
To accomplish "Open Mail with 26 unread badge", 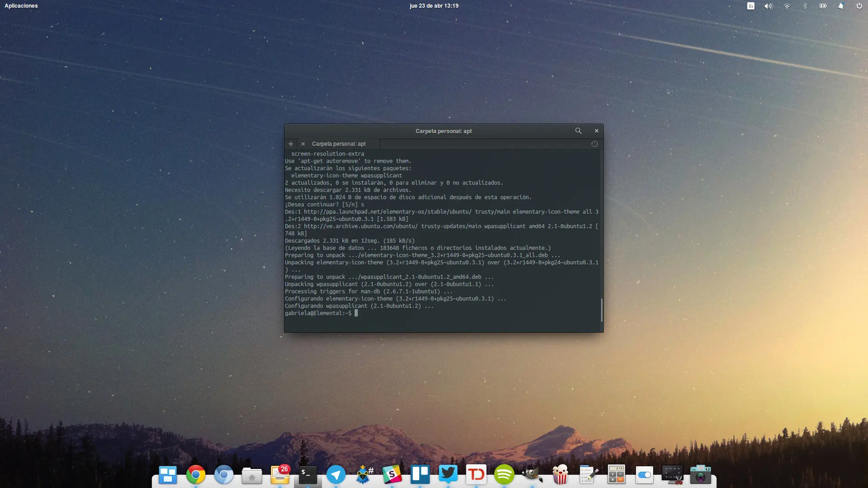I will click(280, 475).
